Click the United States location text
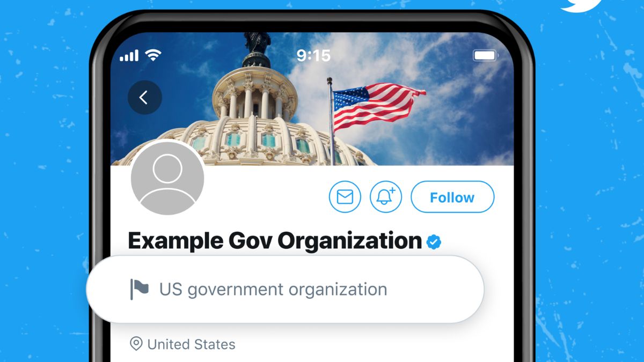 click(x=191, y=344)
